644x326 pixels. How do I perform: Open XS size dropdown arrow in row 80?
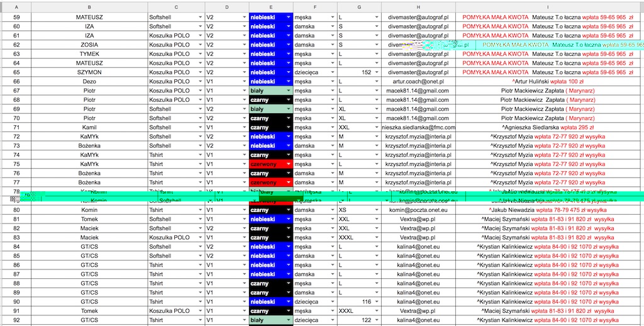click(x=376, y=210)
